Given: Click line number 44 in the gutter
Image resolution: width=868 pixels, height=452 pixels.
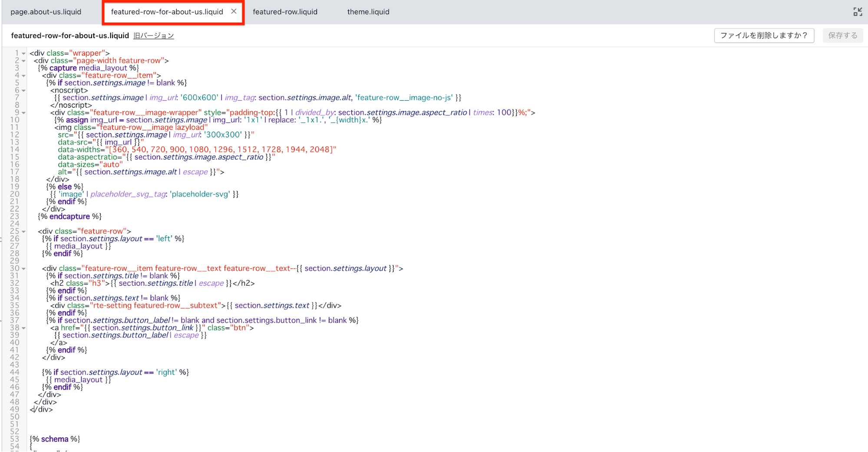Looking at the screenshot, I should click(14, 372).
